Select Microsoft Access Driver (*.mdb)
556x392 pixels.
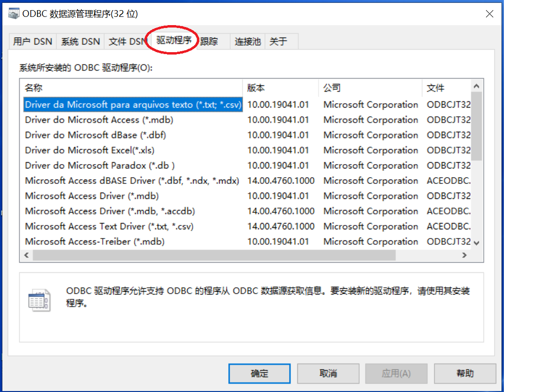(247, 196)
